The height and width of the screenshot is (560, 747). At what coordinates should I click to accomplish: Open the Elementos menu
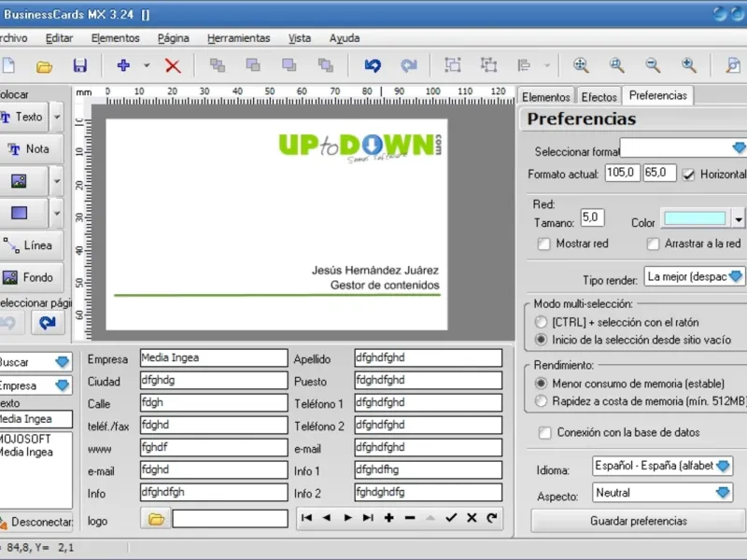coord(115,38)
